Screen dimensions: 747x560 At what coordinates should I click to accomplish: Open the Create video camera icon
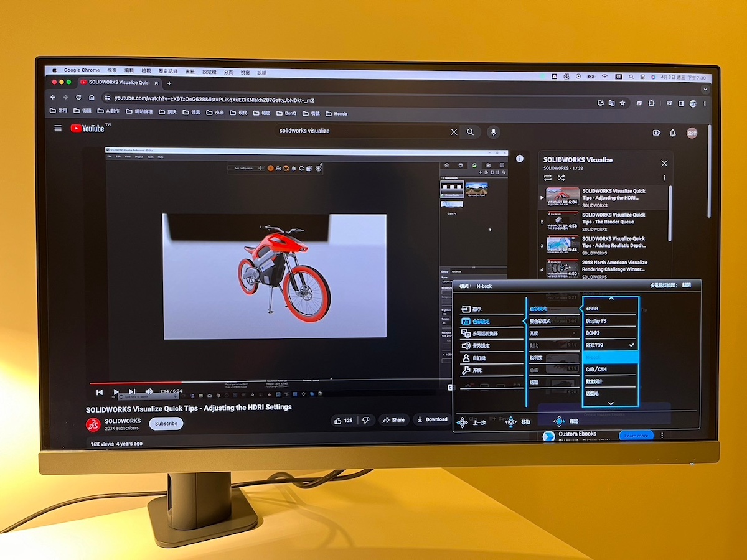656,133
